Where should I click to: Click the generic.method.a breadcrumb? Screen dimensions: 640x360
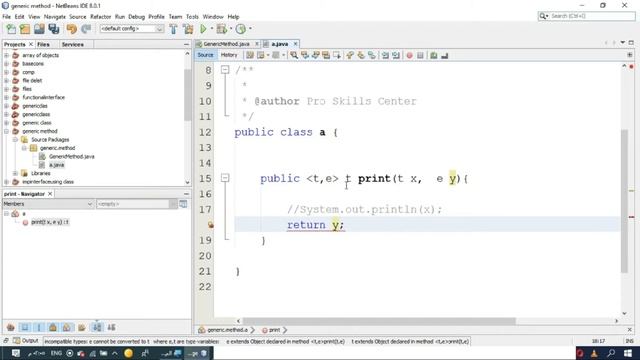(227, 330)
